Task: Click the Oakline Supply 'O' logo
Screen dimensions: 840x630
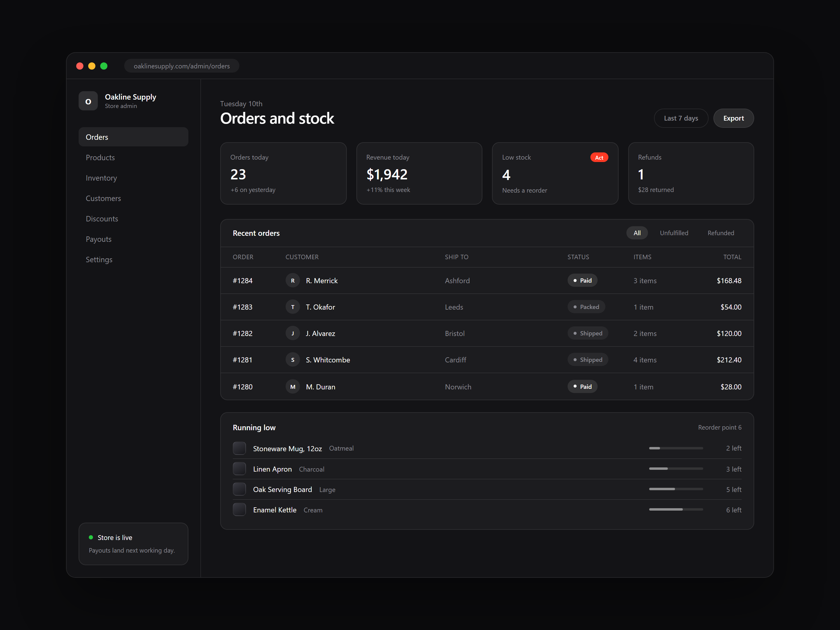Action: click(88, 101)
